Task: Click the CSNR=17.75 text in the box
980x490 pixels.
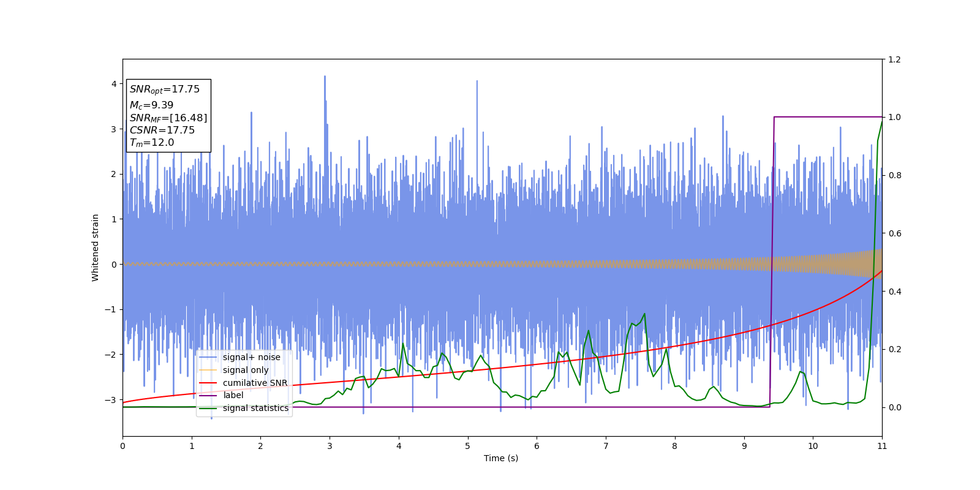Action: point(162,130)
